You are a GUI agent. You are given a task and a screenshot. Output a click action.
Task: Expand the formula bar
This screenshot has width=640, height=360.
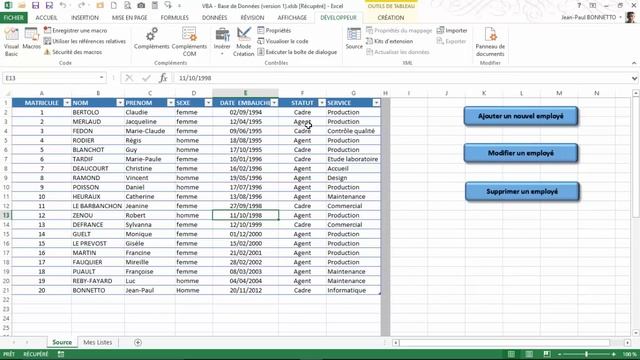click(634, 78)
